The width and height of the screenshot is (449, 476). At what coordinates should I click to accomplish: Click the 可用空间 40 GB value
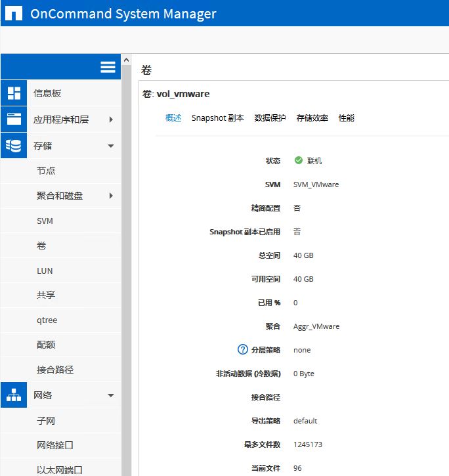pyautogui.click(x=303, y=279)
